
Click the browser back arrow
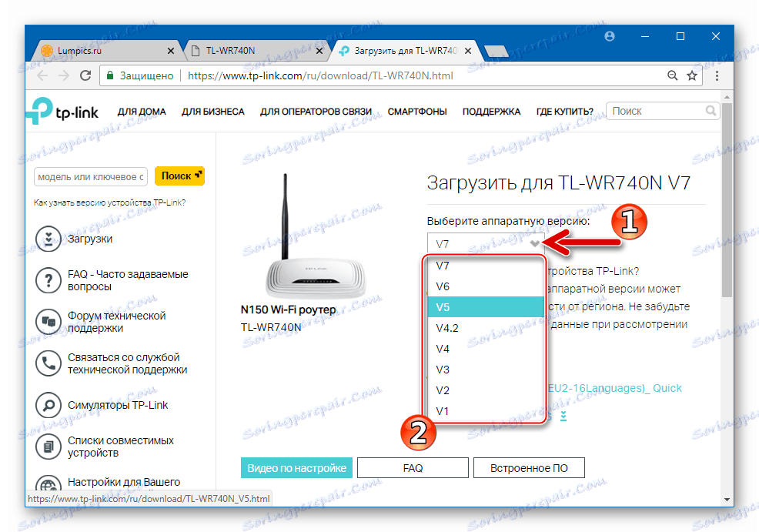click(x=42, y=75)
